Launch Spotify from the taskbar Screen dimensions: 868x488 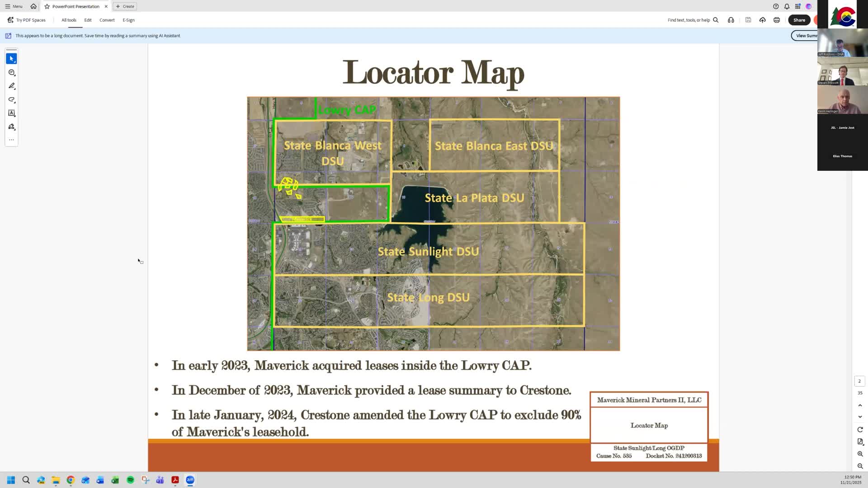(130, 480)
